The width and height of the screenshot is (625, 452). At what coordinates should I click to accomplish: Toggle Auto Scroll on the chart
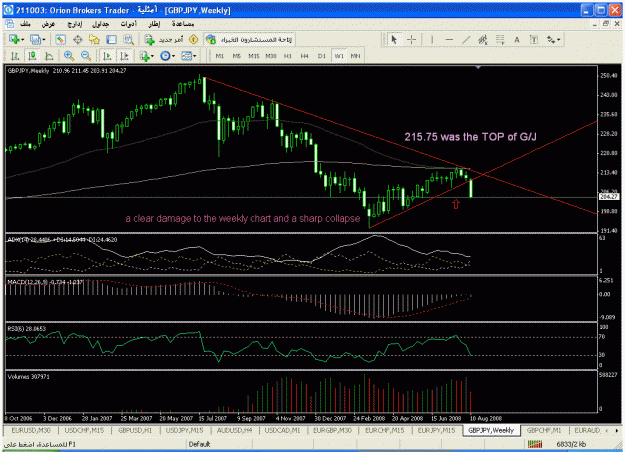coord(107,56)
